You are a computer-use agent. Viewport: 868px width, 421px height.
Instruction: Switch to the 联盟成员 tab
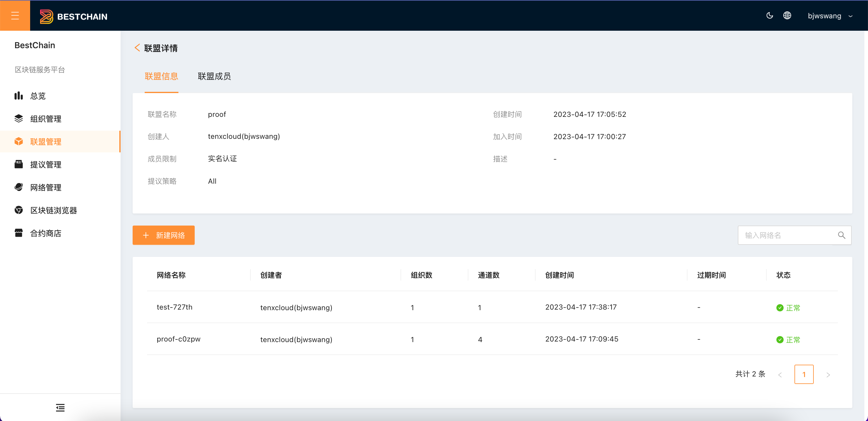214,76
